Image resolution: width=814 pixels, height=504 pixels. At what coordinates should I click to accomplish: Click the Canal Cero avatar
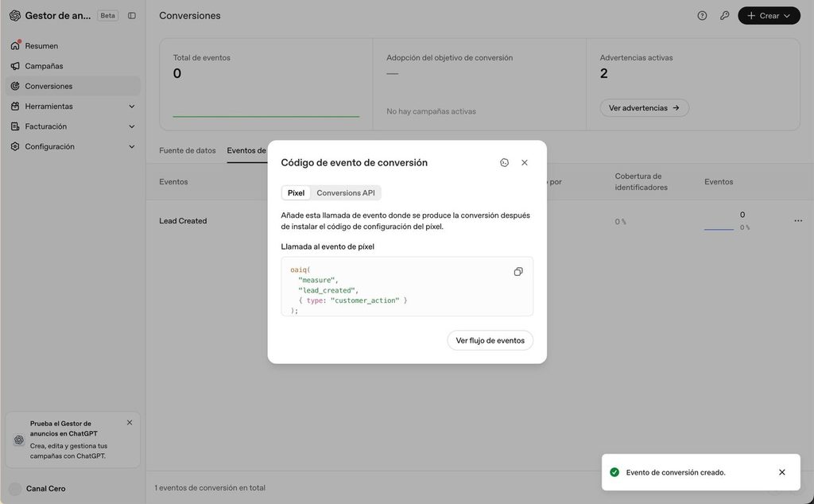pyautogui.click(x=15, y=488)
